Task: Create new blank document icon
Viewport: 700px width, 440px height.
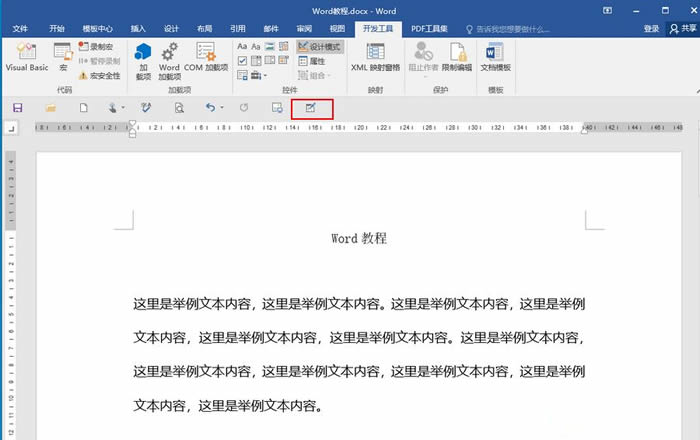Action: pos(83,108)
